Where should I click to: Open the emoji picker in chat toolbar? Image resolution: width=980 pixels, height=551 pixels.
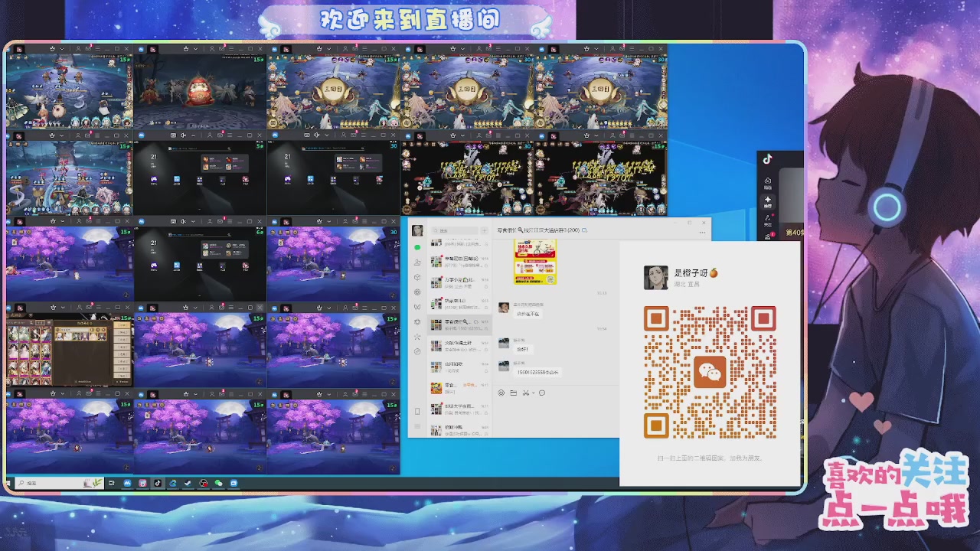click(x=501, y=393)
